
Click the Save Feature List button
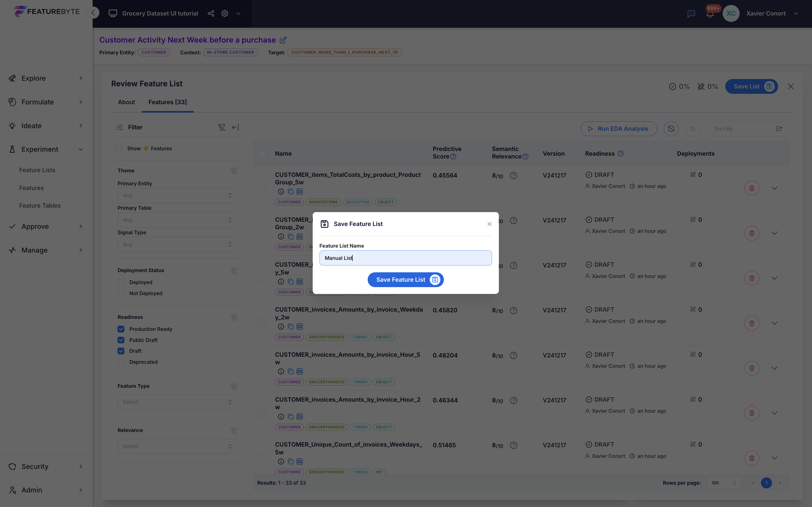pos(406,280)
